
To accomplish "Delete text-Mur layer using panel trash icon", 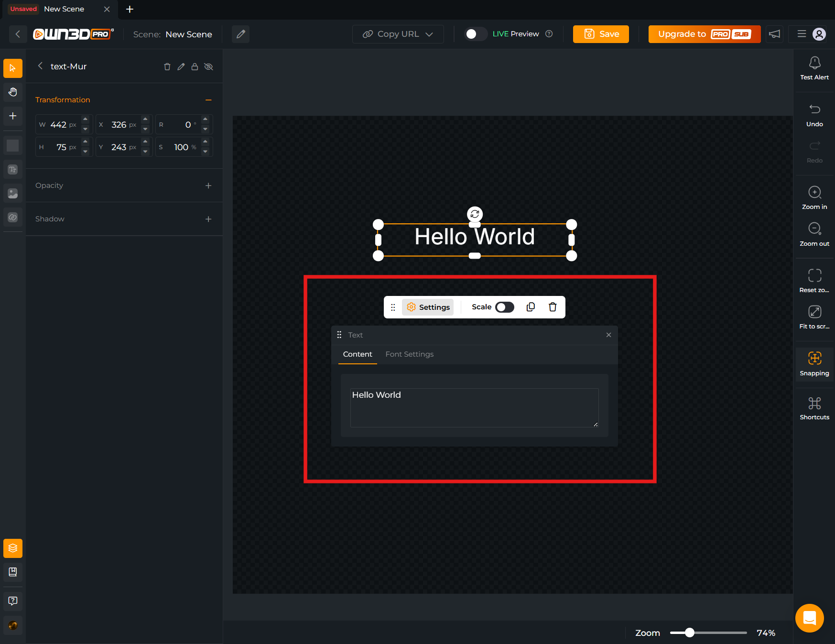I will click(167, 67).
